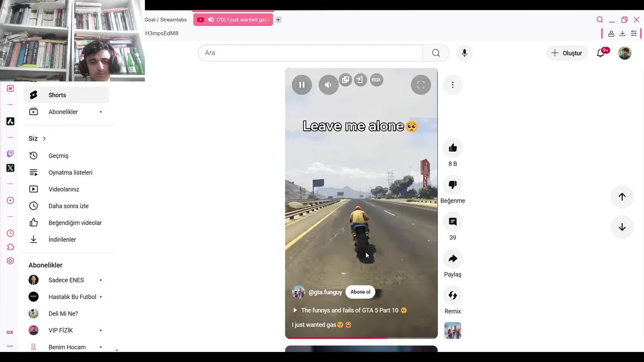Expand sidebar list with bottom down chevron

[117, 350]
